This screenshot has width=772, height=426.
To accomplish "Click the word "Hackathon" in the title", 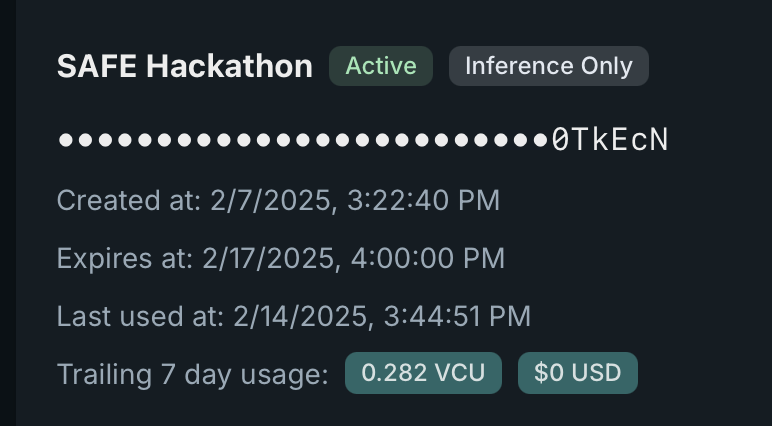I will click(231, 67).
